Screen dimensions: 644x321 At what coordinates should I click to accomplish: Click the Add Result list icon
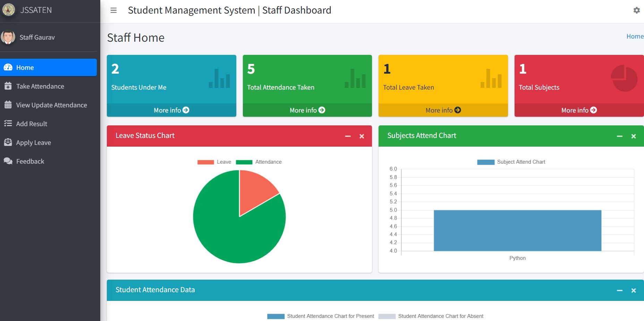pos(8,124)
